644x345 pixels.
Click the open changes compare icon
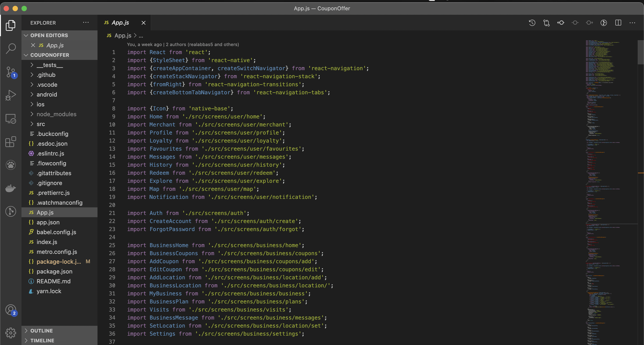547,23
